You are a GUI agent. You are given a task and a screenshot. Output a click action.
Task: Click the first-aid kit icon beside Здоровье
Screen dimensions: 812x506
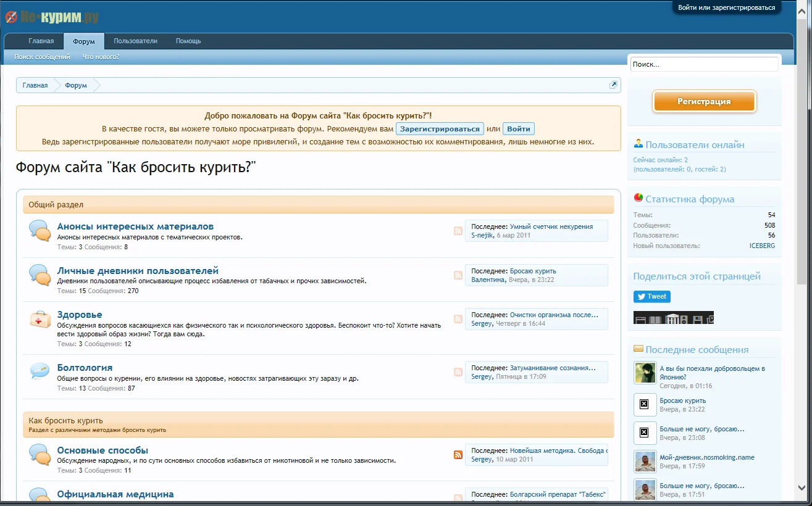[x=39, y=319]
